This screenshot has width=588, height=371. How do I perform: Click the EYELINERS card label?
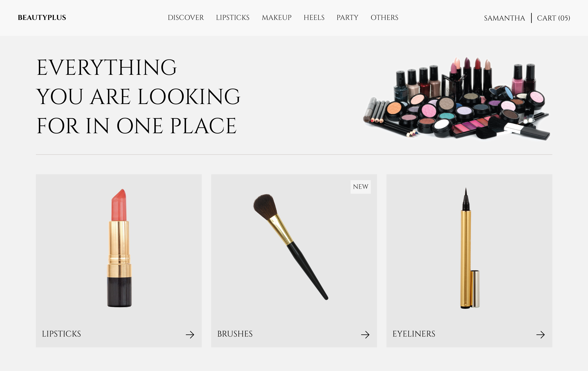click(414, 334)
